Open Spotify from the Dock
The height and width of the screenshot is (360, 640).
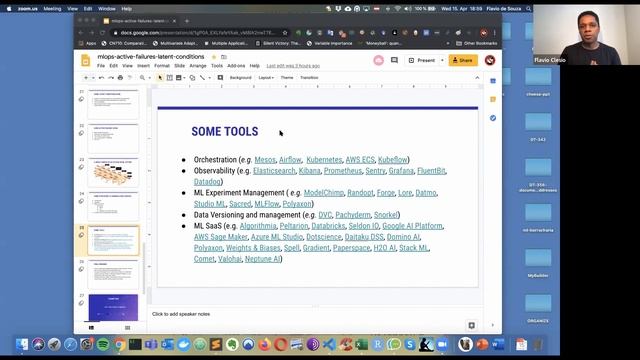(x=103, y=344)
